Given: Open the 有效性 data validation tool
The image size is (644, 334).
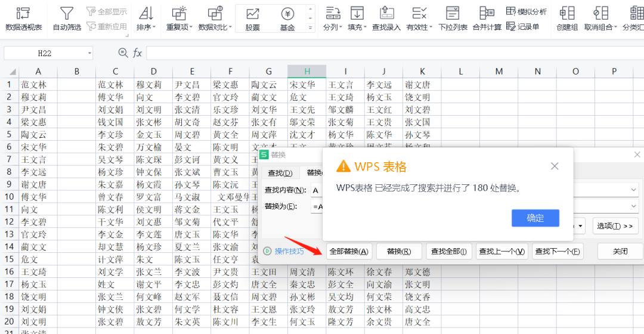Looking at the screenshot, I should (x=419, y=19).
